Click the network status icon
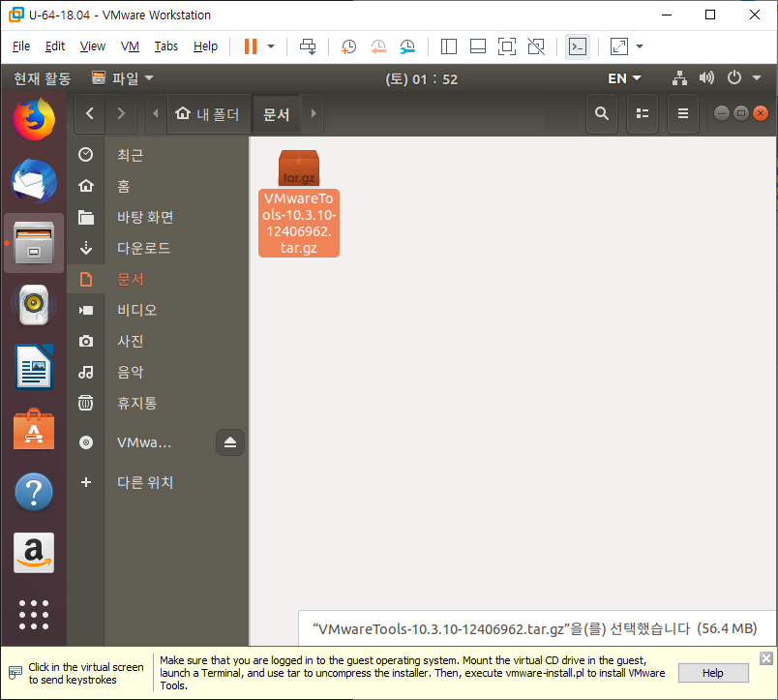The image size is (778, 700). pos(679,78)
